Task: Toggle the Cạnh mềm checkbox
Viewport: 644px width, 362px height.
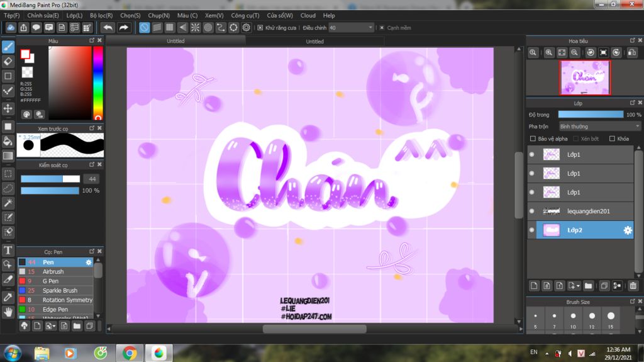Action: coord(382,28)
